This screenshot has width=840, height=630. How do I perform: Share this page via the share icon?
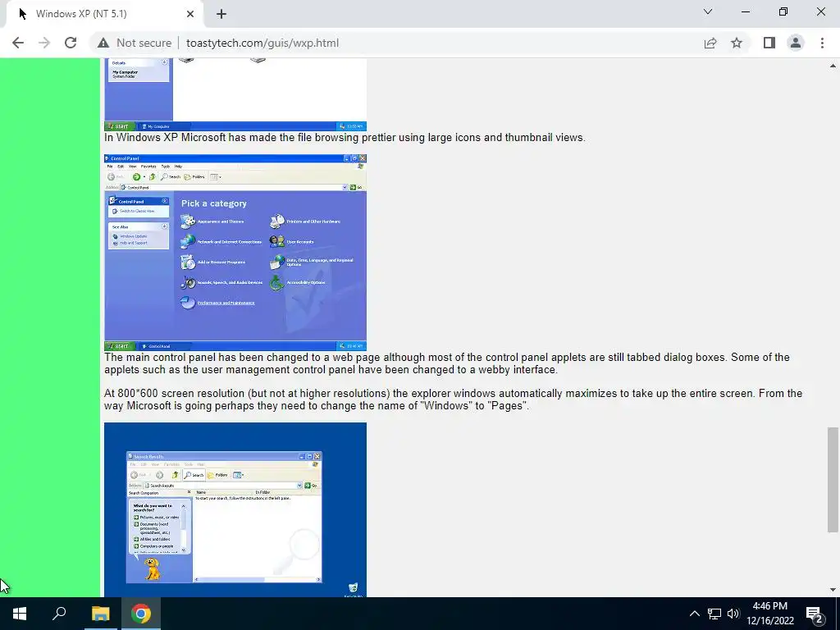(710, 43)
